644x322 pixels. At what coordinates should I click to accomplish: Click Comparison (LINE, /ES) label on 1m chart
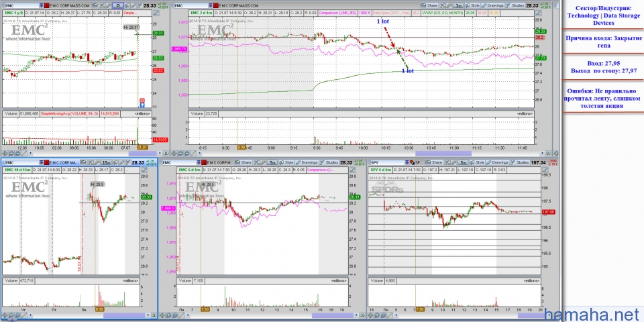[x=337, y=13]
